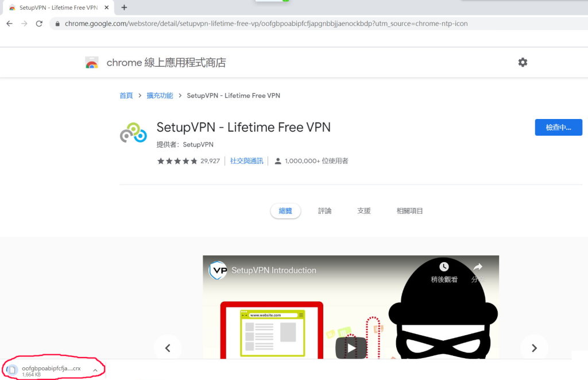Show previous screenshot with left chevron
This screenshot has height=380, width=588.
tap(168, 348)
